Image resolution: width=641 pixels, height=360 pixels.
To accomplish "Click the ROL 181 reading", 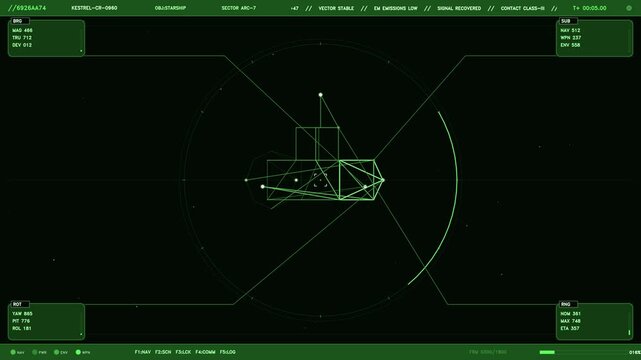I will tap(22, 329).
